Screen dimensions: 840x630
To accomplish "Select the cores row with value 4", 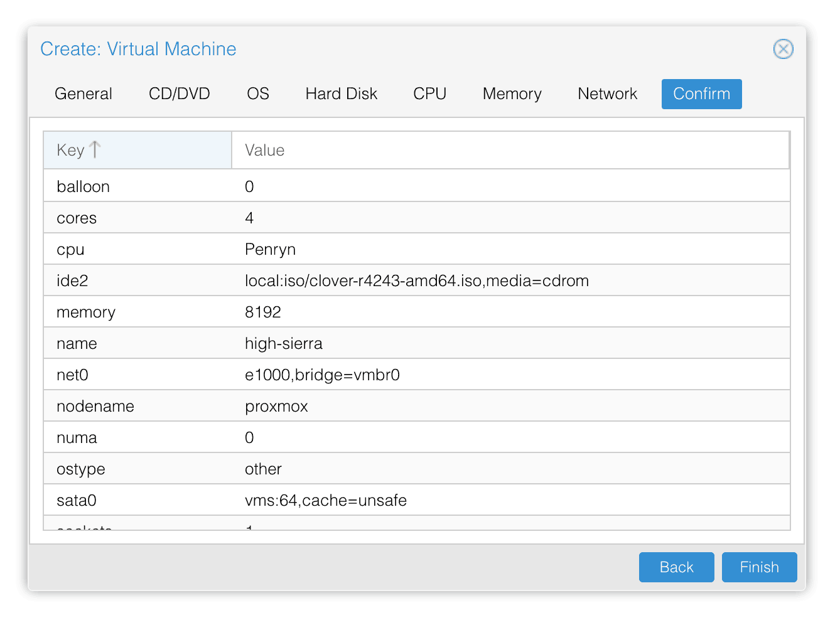I will coord(417,218).
